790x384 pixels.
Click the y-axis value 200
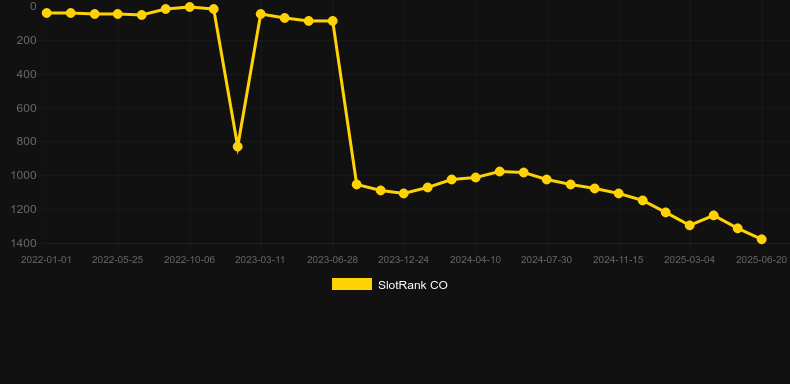point(26,40)
